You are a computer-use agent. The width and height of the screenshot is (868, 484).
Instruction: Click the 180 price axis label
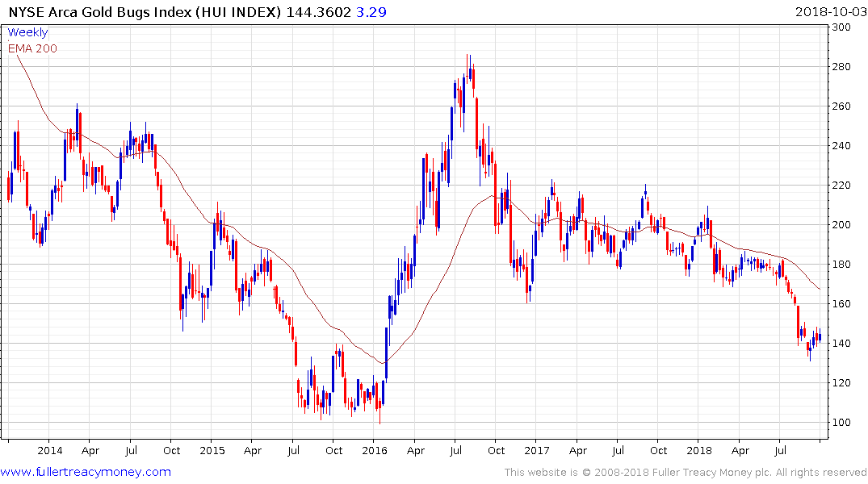pos(841,265)
